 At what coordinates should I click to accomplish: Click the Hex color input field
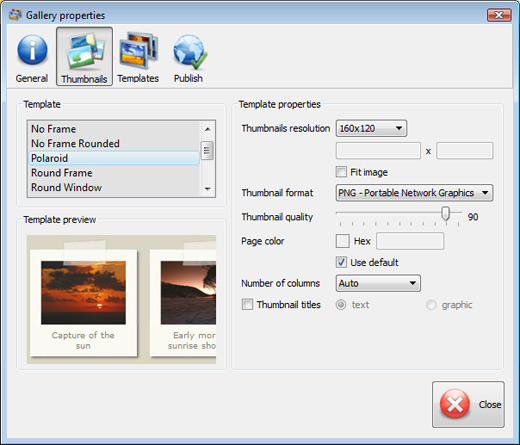tap(410, 241)
